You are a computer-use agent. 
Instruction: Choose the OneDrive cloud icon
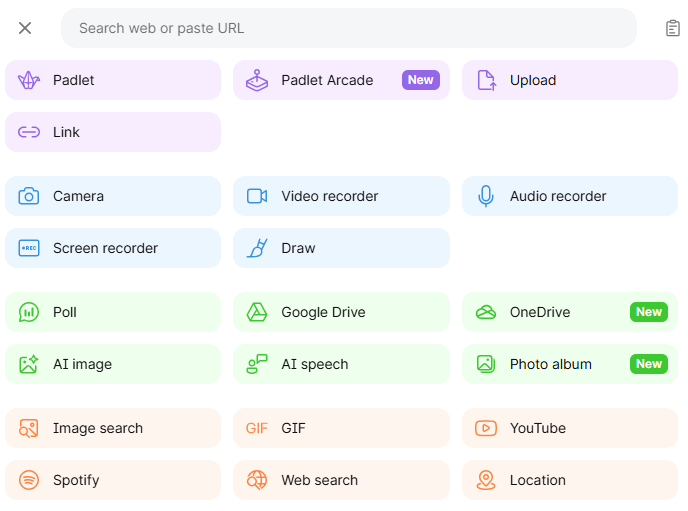pos(486,312)
